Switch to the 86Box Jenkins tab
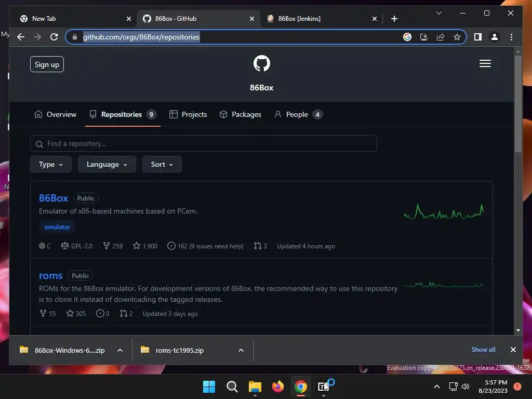Viewport: 532px width, 399px height. point(322,19)
